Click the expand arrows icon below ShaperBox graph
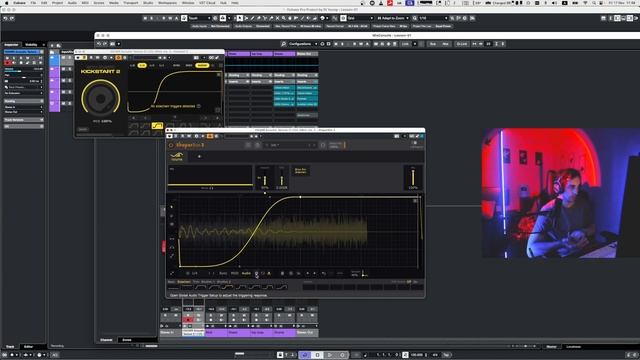The image size is (640, 360). [171, 273]
